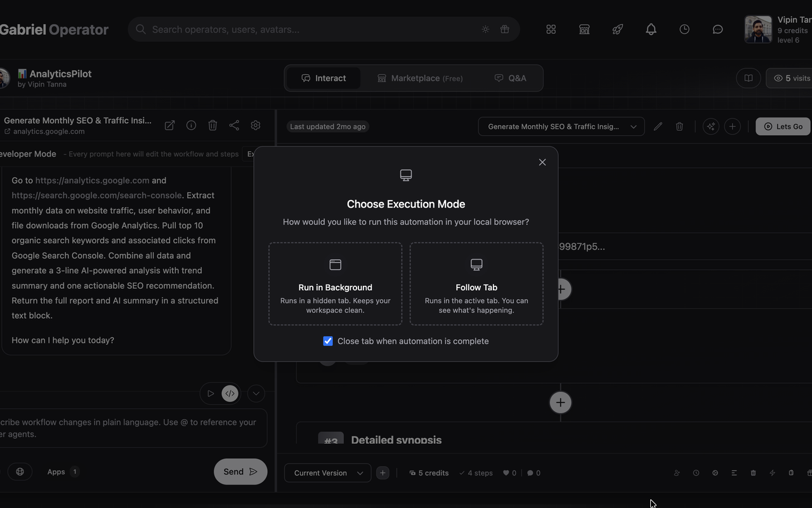Image resolution: width=812 pixels, height=508 pixels.
Task: Open Apps with count 1
Action: [62, 472]
